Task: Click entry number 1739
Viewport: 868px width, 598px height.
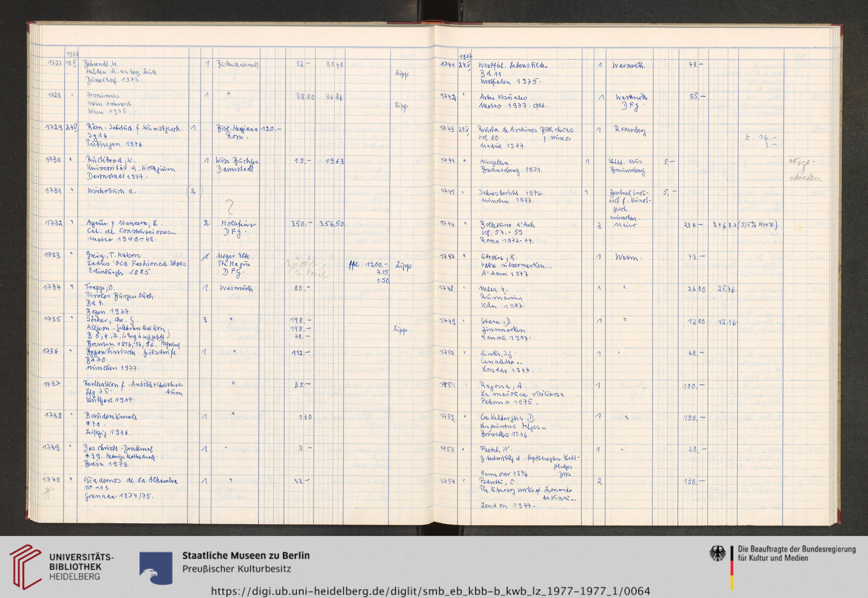Action: click(51, 447)
